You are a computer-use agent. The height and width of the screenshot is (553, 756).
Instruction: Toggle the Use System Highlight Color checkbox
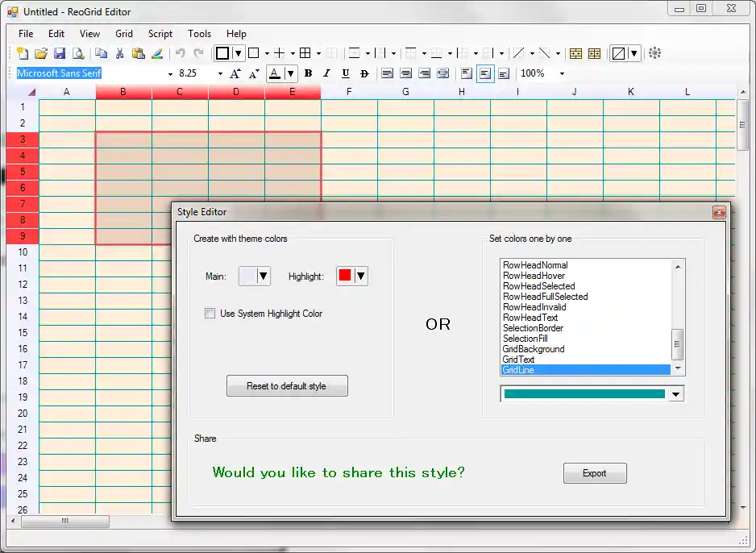210,314
